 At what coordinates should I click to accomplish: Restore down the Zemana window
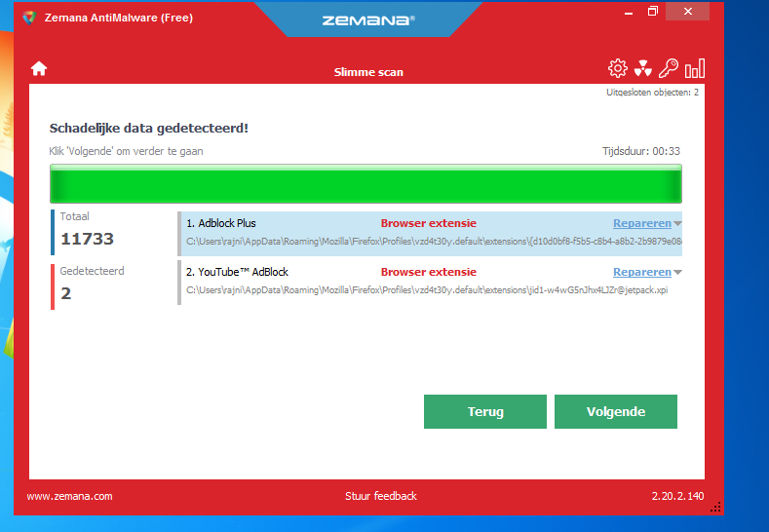(652, 12)
